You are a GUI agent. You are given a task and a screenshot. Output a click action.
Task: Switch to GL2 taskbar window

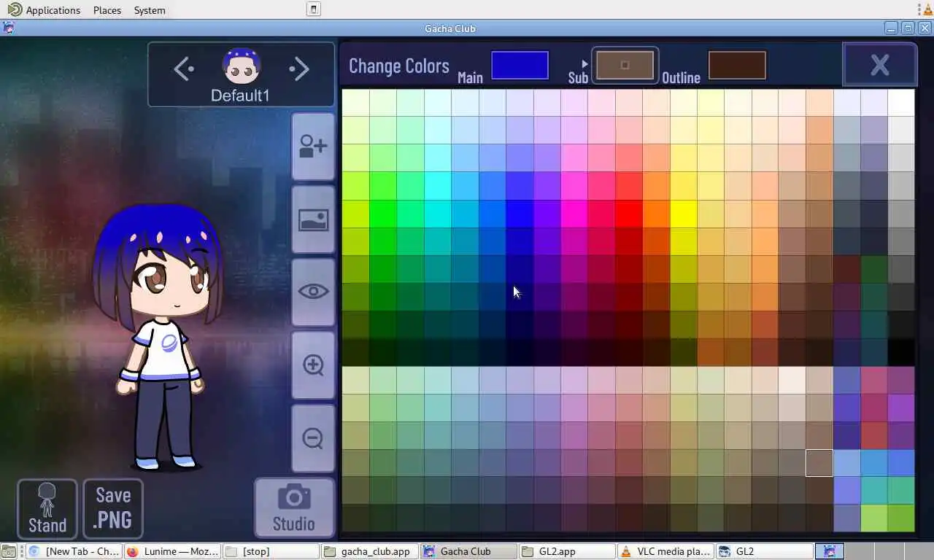coord(765,551)
